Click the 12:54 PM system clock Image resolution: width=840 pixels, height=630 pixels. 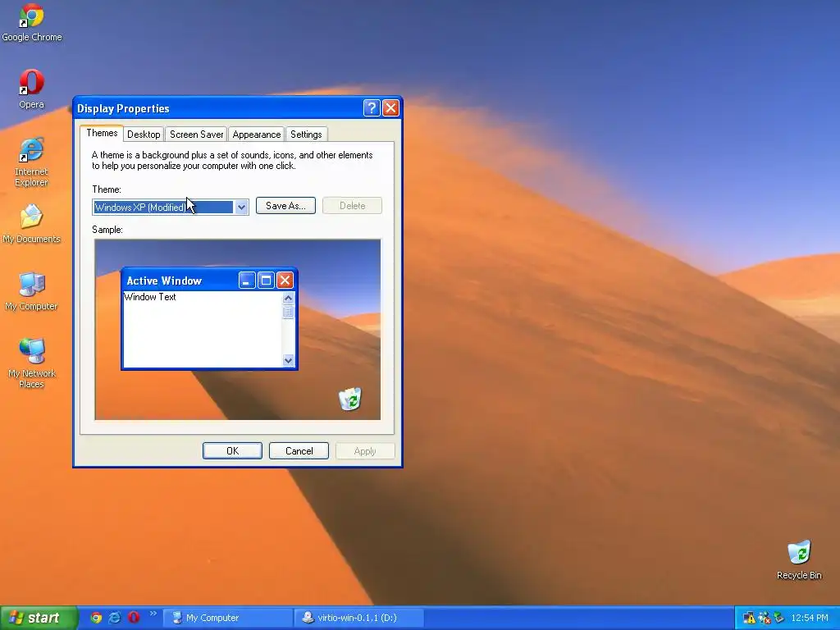coord(810,619)
